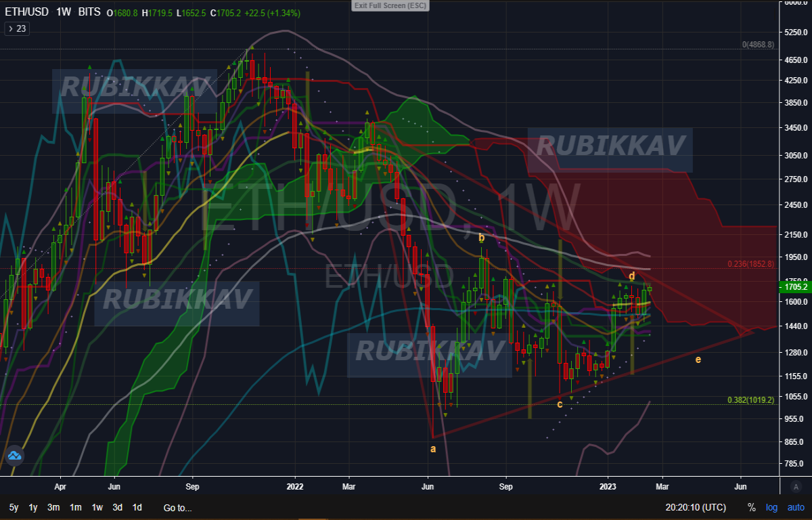812x520 pixels.
Task: Click the low value L1652.5
Action: click(x=192, y=13)
